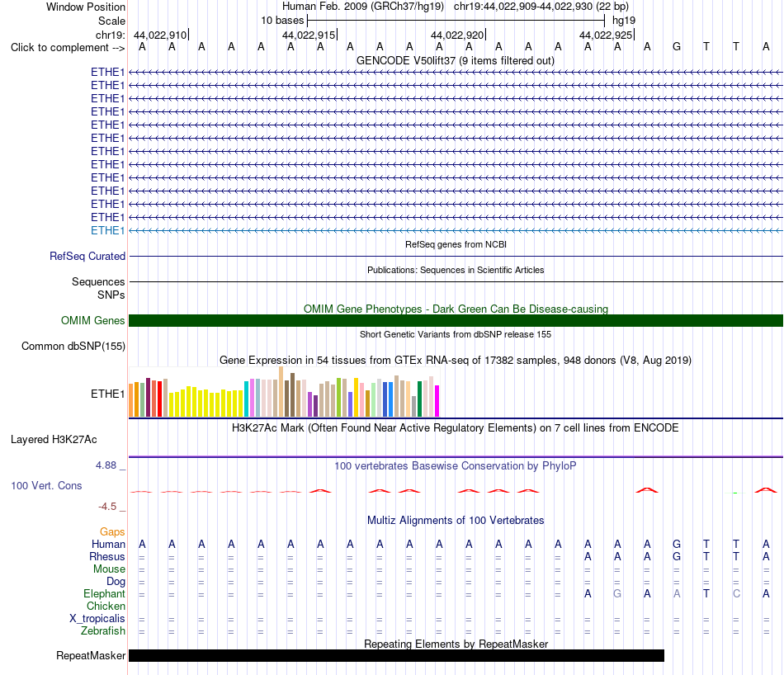Click the Human species label
This screenshot has width=784, height=675.
click(x=108, y=544)
